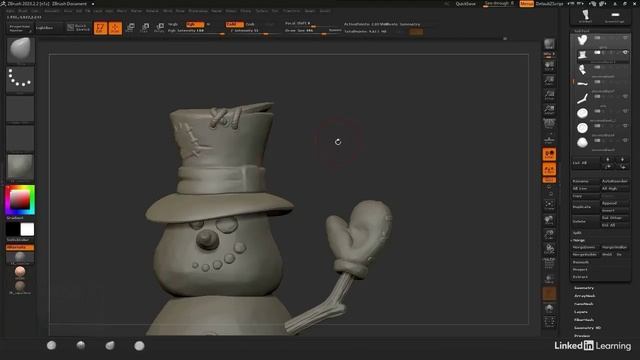Expand the Preview section
Screen dimensions: 640x360
pyautogui.click(x=582, y=336)
